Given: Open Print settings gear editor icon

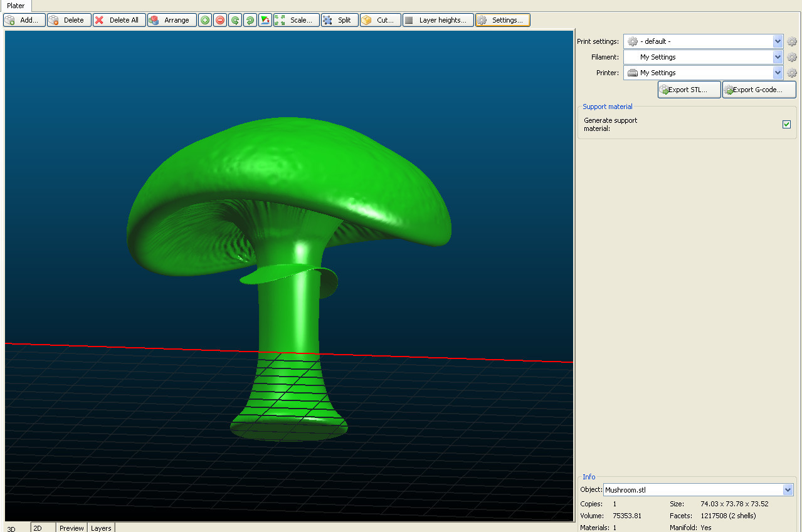Looking at the screenshot, I should 792,41.
